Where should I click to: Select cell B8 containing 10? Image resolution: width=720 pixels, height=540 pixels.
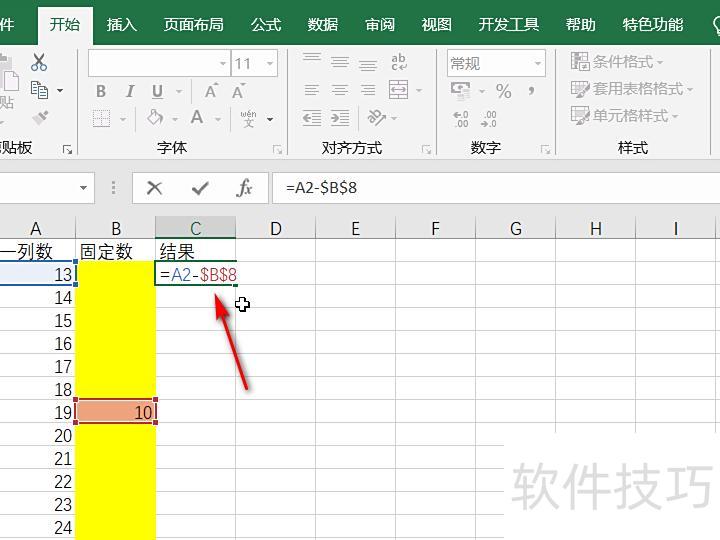coord(115,412)
